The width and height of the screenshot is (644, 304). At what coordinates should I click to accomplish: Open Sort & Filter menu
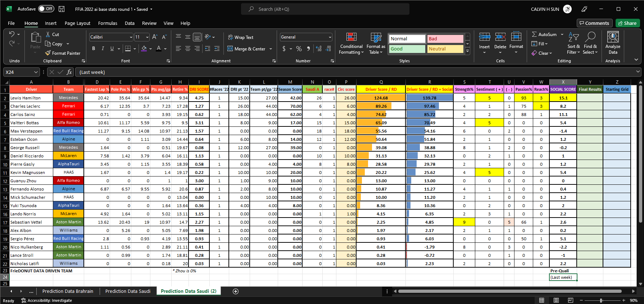coord(573,43)
